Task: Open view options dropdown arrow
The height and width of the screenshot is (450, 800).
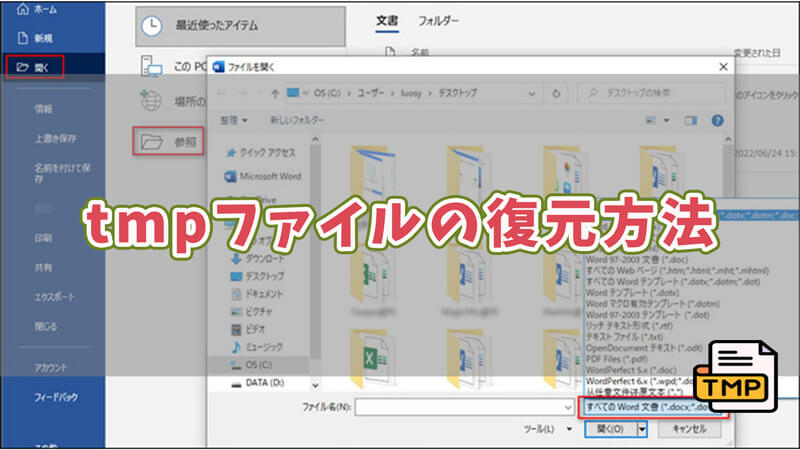Action: (x=666, y=120)
